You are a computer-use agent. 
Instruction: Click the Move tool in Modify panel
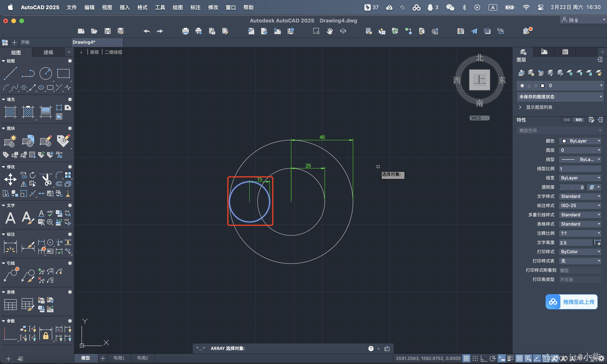[x=10, y=179]
